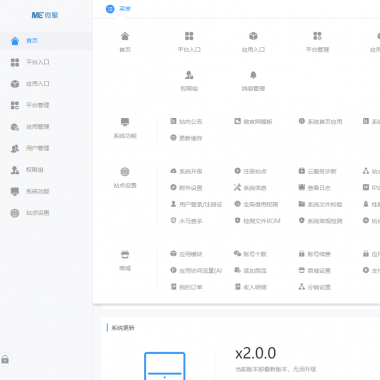Open the 系统常规检测 link

pos(320,221)
